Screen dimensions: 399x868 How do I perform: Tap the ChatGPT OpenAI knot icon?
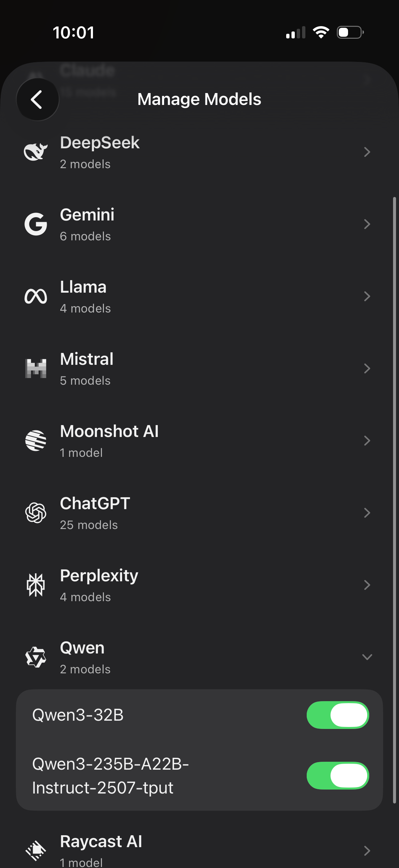(x=36, y=512)
